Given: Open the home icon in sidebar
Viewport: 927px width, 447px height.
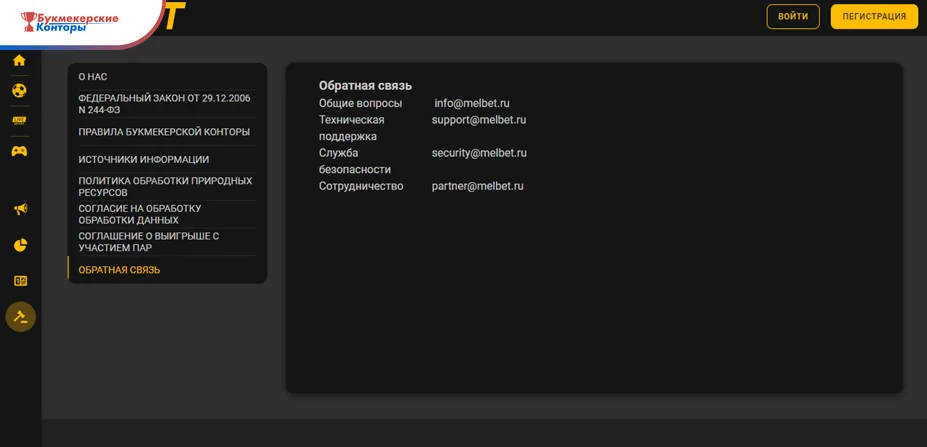Looking at the screenshot, I should tap(20, 60).
